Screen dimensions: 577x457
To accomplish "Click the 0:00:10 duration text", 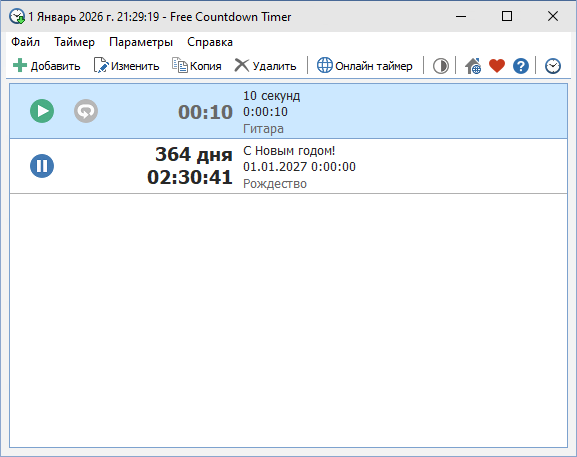I will 265,112.
